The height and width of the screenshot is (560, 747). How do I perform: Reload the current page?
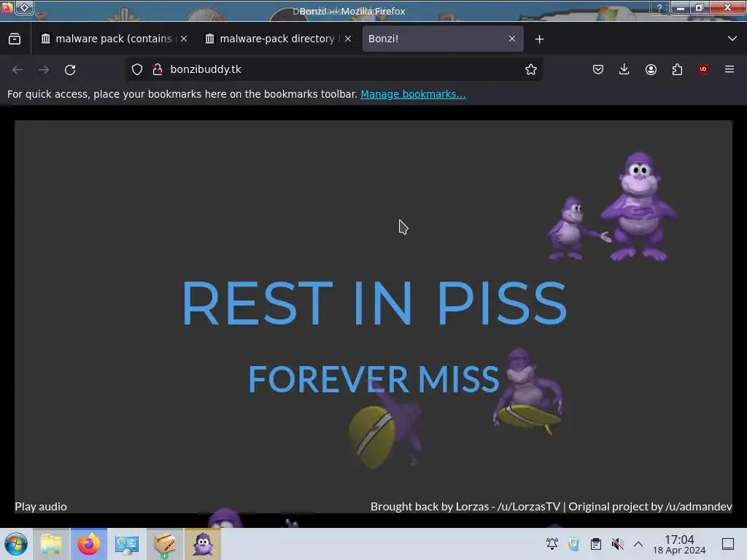tap(70, 69)
